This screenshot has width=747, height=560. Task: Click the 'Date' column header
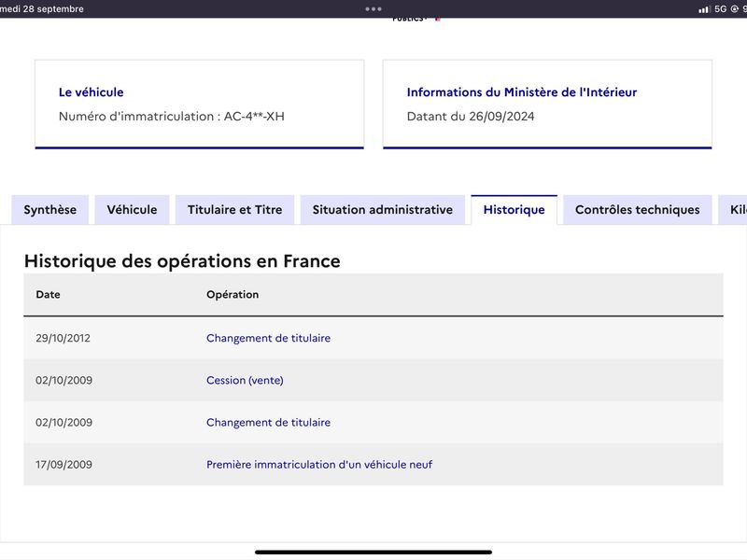pyautogui.click(x=49, y=294)
